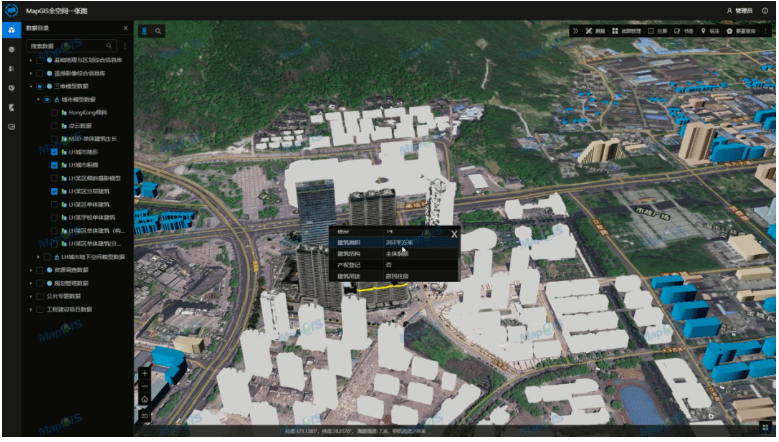This screenshot has width=779, height=442.
Task: Expand the 公共专题数据 tree node
Action: tap(29, 296)
